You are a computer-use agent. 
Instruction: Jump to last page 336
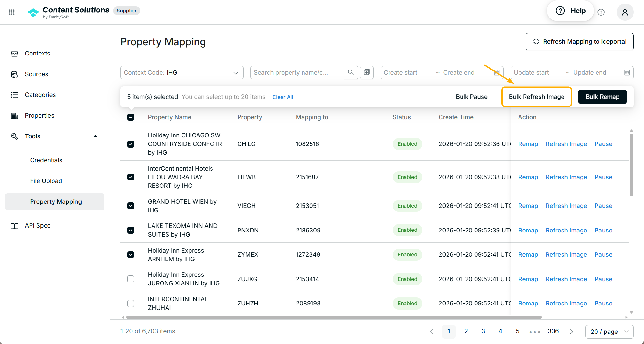click(553, 331)
